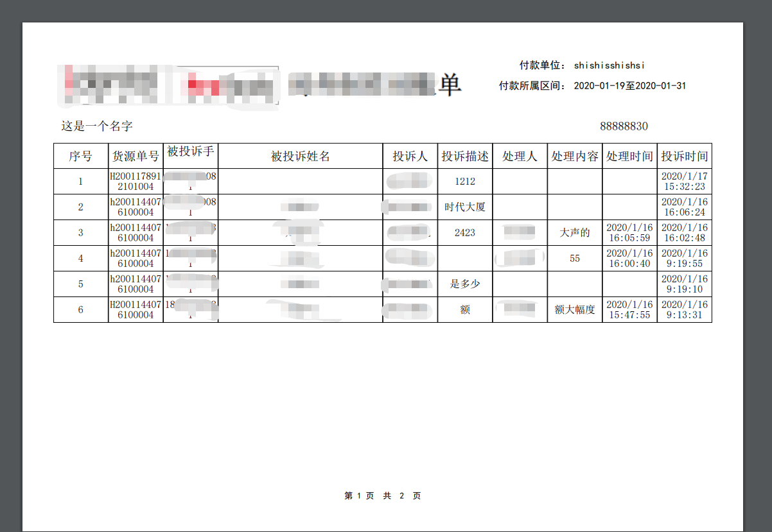
Task: Click handling content 大声的
Action: coord(575,233)
